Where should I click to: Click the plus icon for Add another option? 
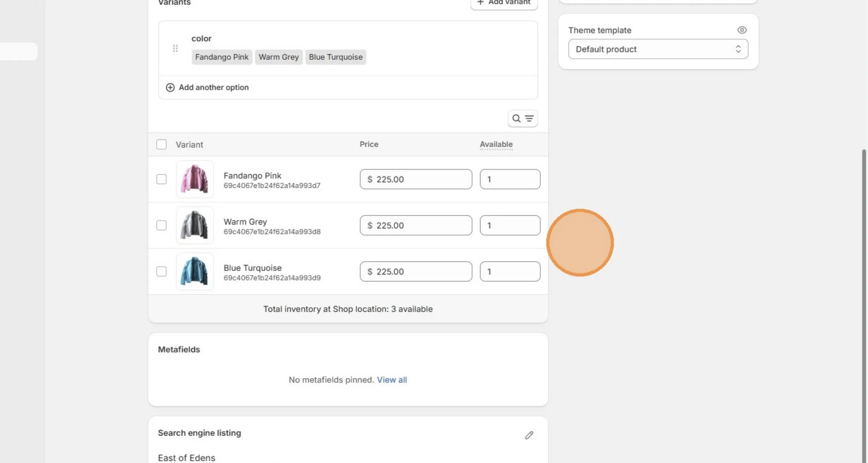(170, 88)
